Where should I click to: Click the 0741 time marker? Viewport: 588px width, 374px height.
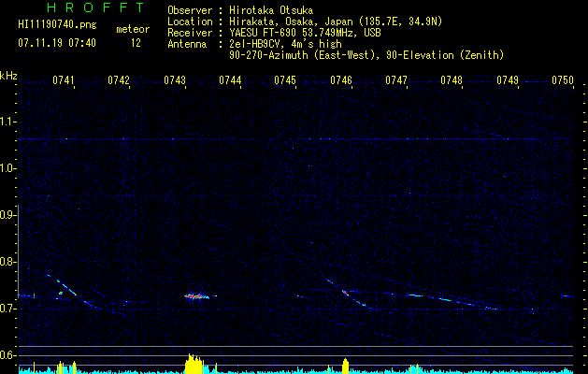coord(63,80)
